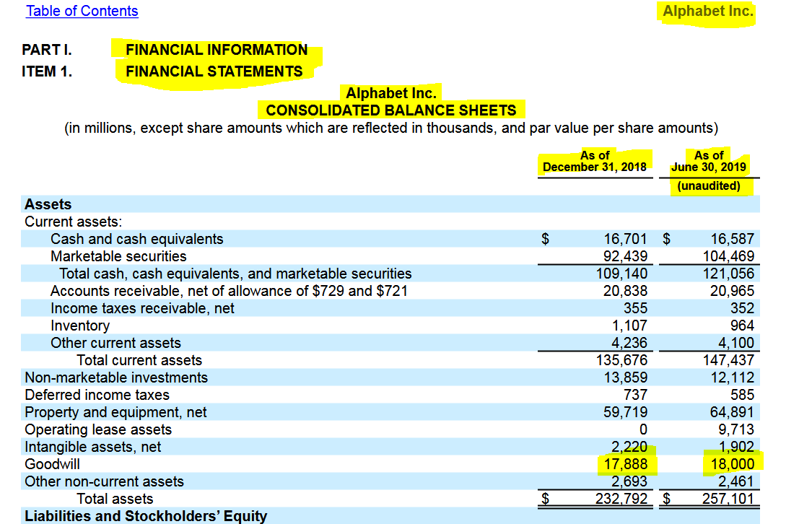The height and width of the screenshot is (524, 812).
Task: Click the property and equipment value 64,891
Action: click(x=733, y=412)
